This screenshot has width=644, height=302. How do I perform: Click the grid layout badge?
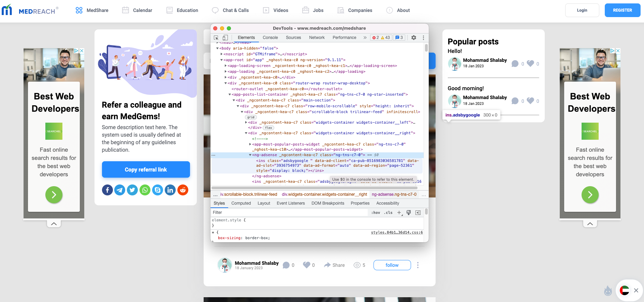pyautogui.click(x=251, y=117)
